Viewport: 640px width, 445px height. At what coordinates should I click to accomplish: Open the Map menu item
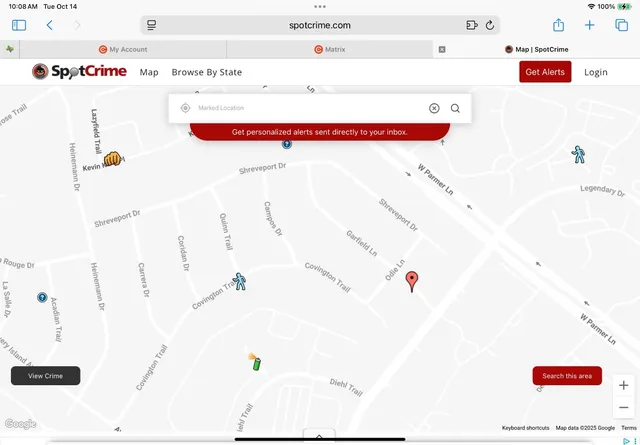coord(149,72)
